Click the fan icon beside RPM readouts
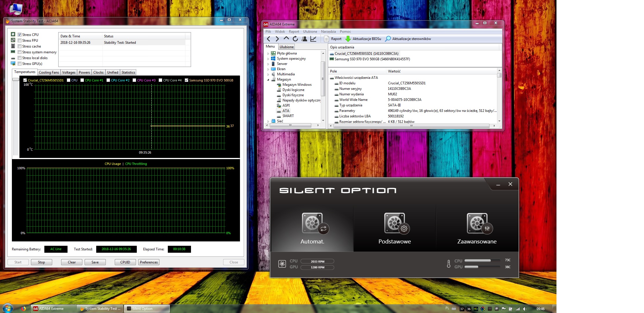The image size is (644, 313). point(282,264)
